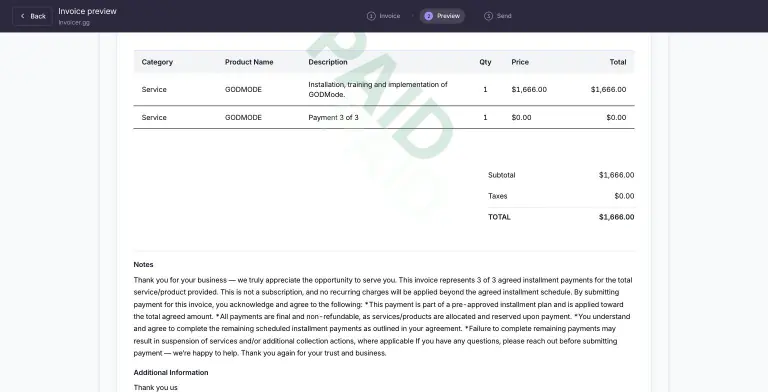Click the $0.00 price in Payment row

coord(521,118)
